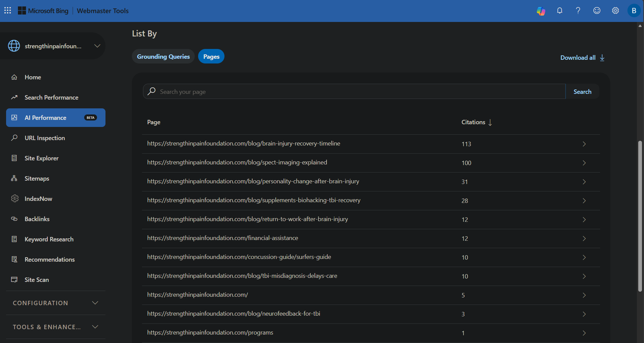Click the Search Performance trend icon

[x=14, y=98]
